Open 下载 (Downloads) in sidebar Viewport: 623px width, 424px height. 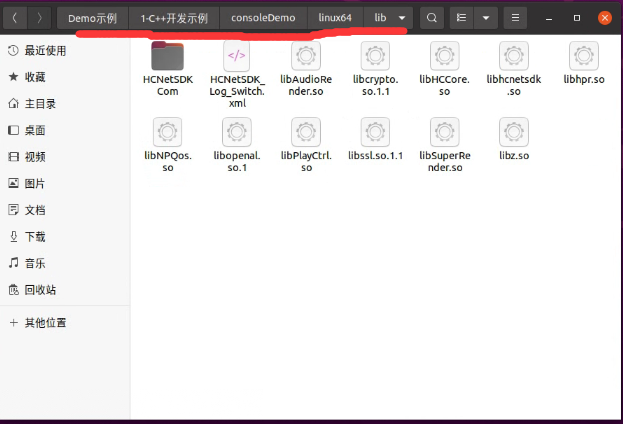click(x=65, y=237)
